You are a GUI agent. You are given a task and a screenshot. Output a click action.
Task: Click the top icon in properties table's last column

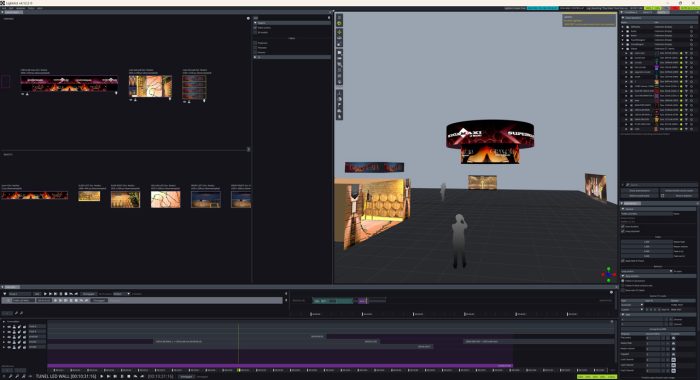coord(673,338)
